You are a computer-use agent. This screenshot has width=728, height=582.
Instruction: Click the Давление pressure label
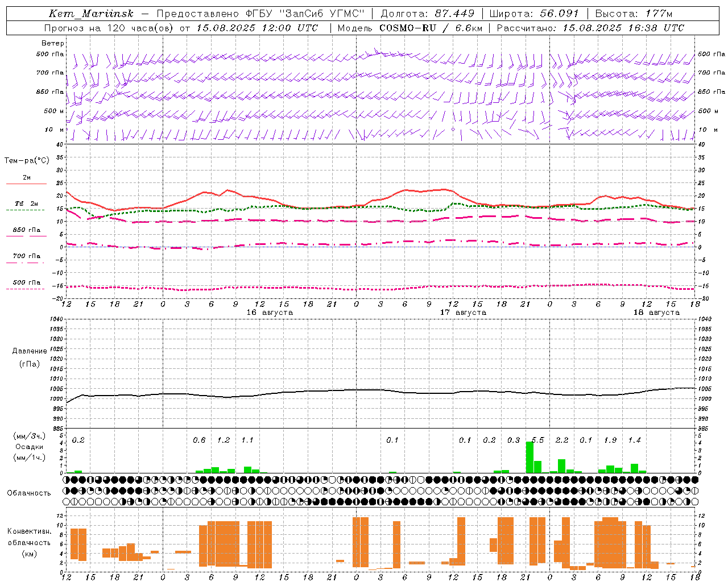click(x=30, y=351)
